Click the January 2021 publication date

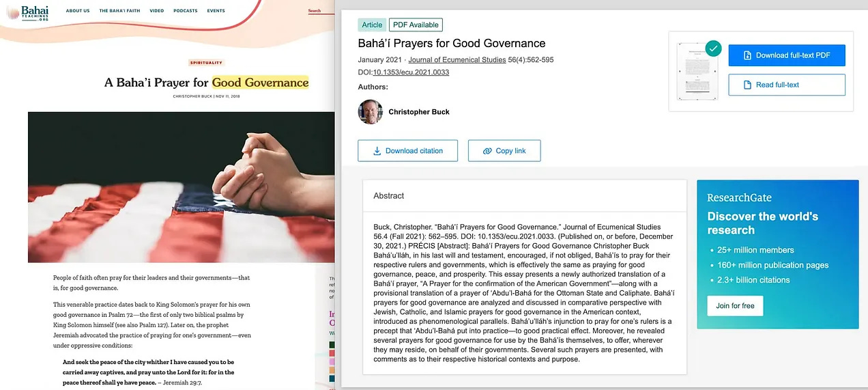pyautogui.click(x=380, y=60)
